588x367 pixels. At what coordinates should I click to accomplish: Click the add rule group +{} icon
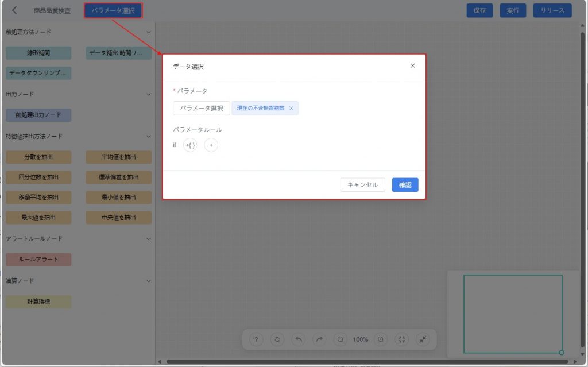(190, 145)
